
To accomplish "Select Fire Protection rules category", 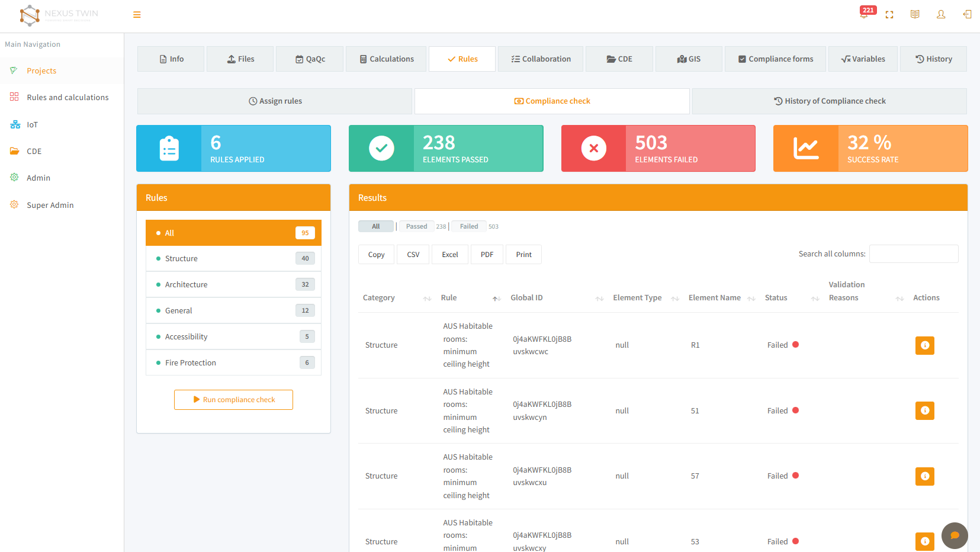I will coord(233,363).
